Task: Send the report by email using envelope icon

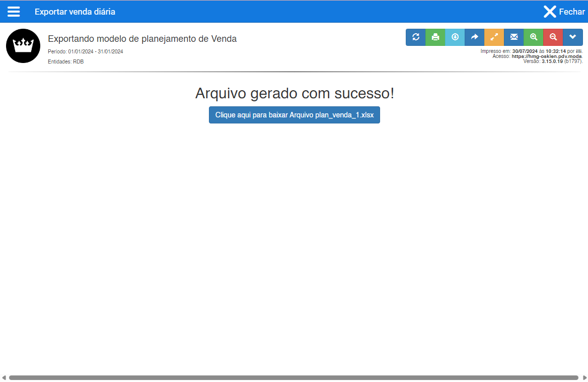Action: (513, 37)
